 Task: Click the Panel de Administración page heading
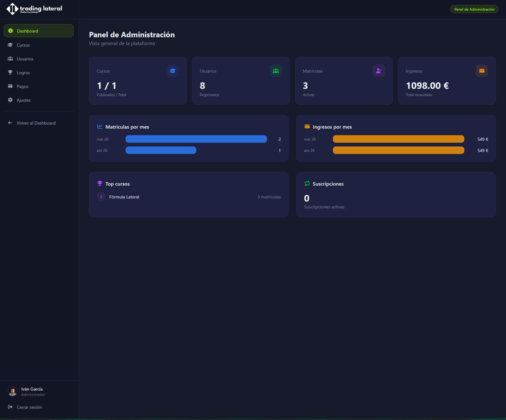(x=132, y=35)
